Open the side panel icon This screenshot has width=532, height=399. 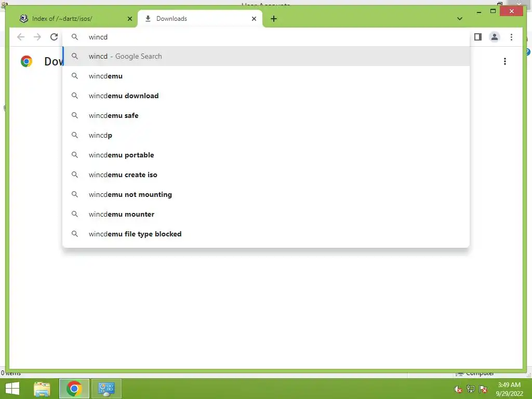[x=478, y=37]
